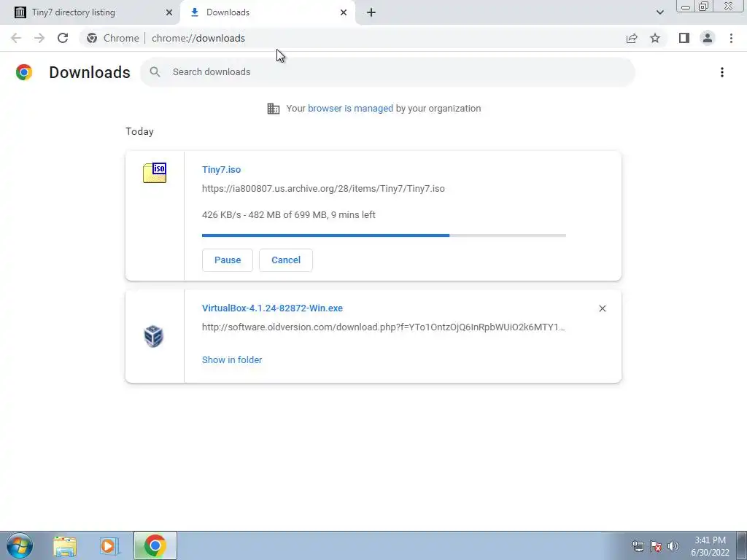This screenshot has width=747, height=560.
Task: Open Action Center flag icon
Action: 656,546
